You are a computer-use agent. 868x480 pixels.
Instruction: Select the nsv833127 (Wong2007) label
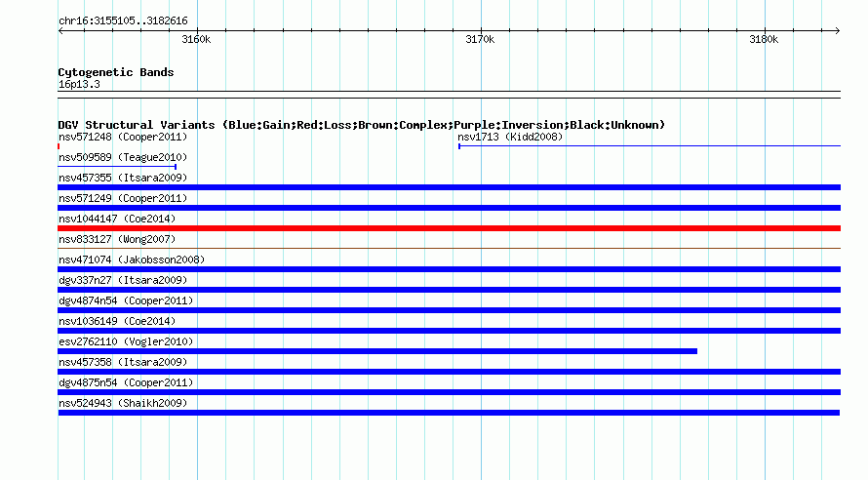[117, 239]
